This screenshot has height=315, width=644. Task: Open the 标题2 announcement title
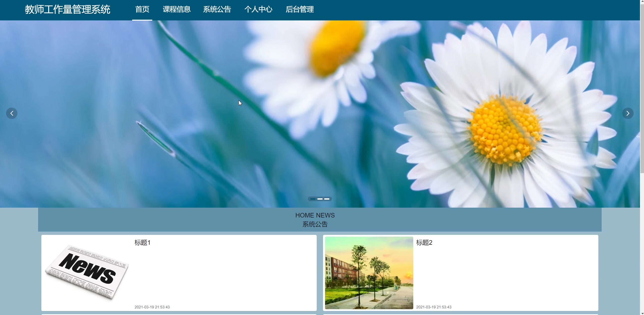coord(424,242)
